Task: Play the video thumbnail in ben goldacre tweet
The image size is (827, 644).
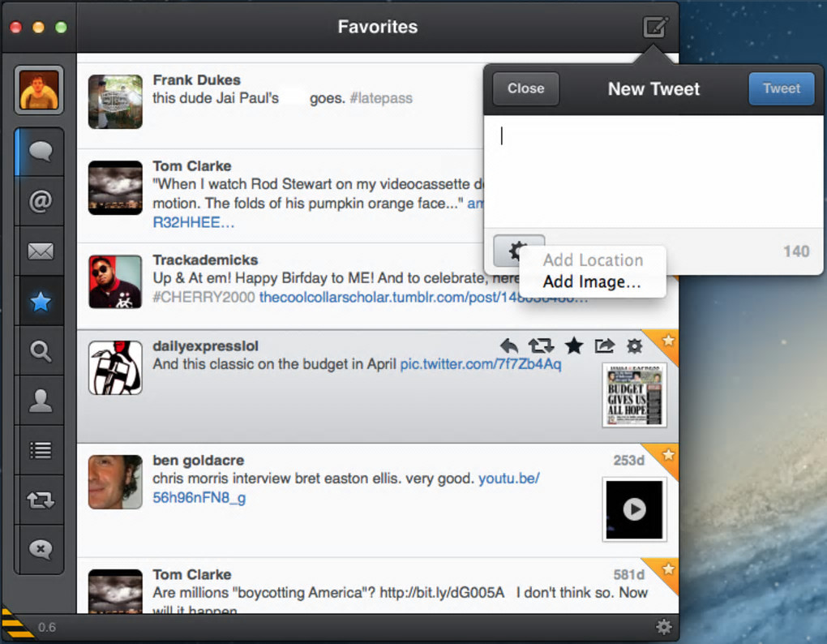Action: click(635, 509)
